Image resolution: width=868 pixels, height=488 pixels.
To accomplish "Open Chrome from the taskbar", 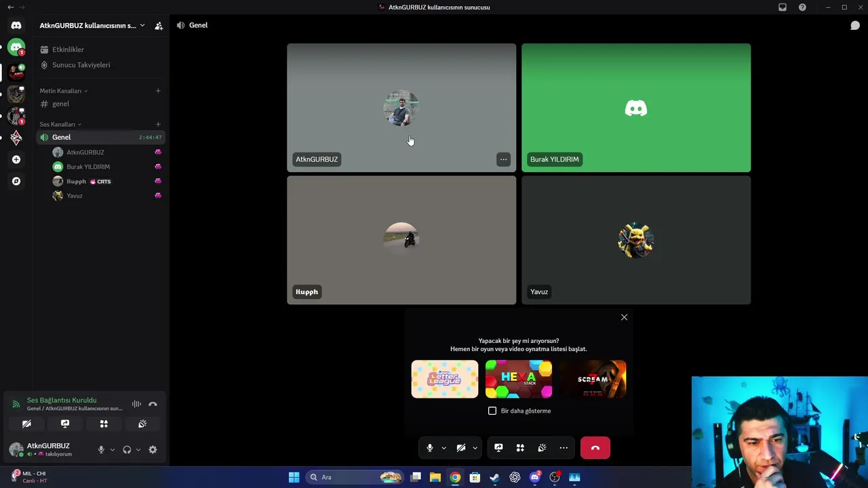I will tap(455, 477).
